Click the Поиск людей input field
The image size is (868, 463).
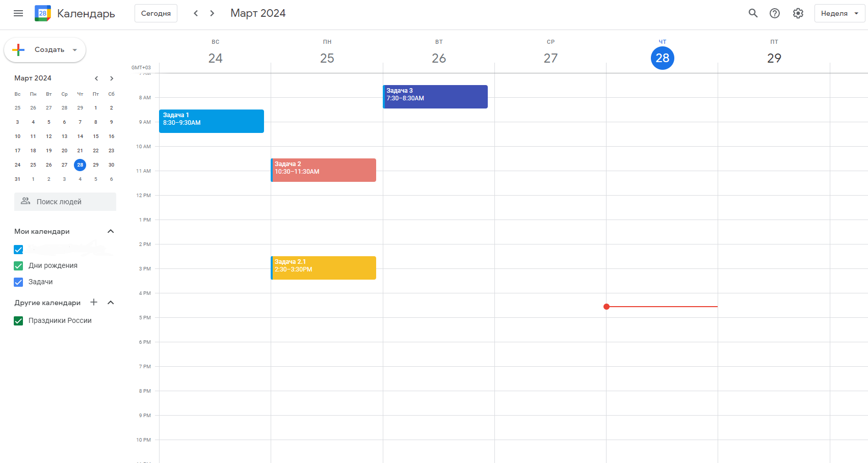tap(65, 202)
